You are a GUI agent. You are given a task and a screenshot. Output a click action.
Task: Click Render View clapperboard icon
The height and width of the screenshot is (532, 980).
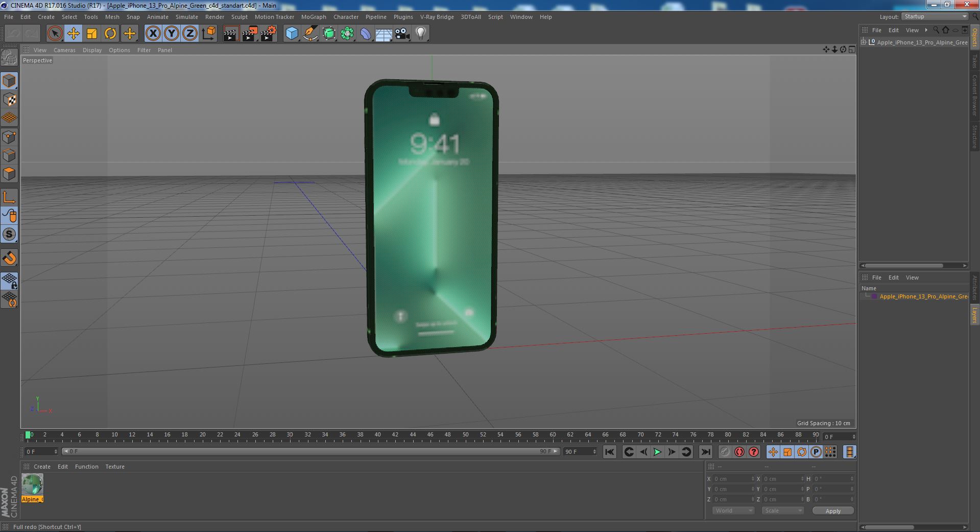click(231, 34)
